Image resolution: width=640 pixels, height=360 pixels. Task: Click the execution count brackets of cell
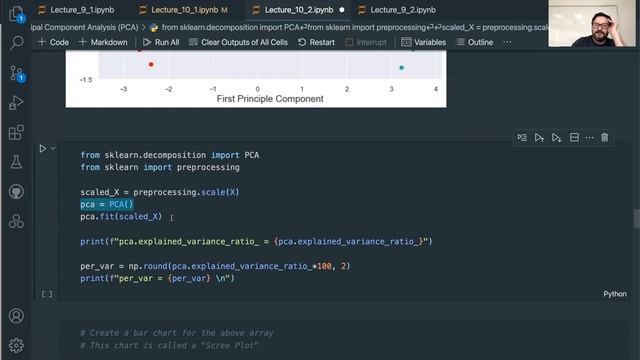pyautogui.click(x=47, y=294)
